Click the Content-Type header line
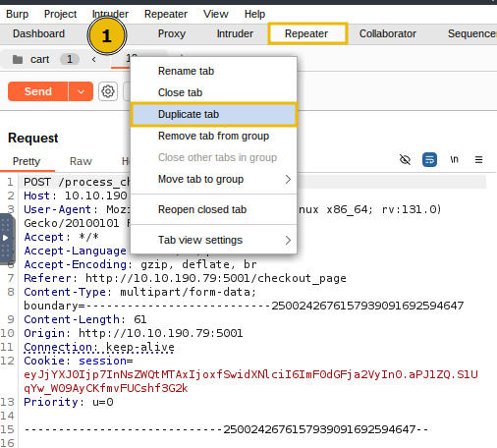This screenshot has width=497, height=448. coord(139,292)
